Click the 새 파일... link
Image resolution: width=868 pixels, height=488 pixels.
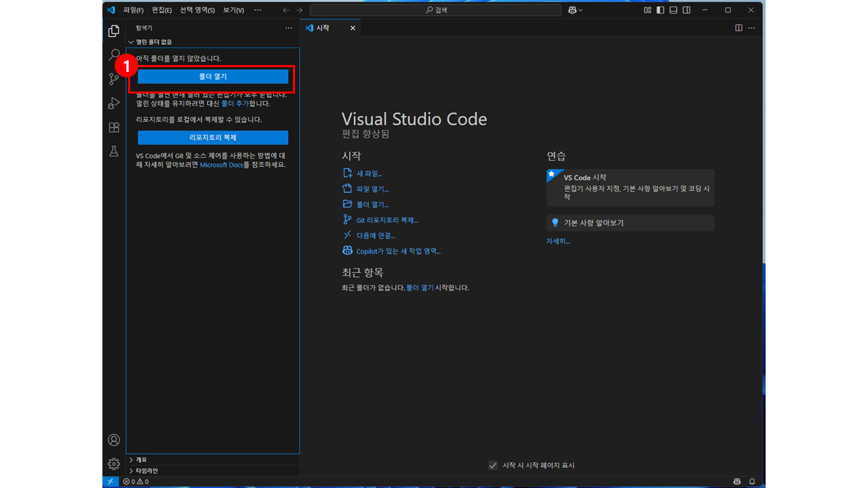click(x=369, y=174)
